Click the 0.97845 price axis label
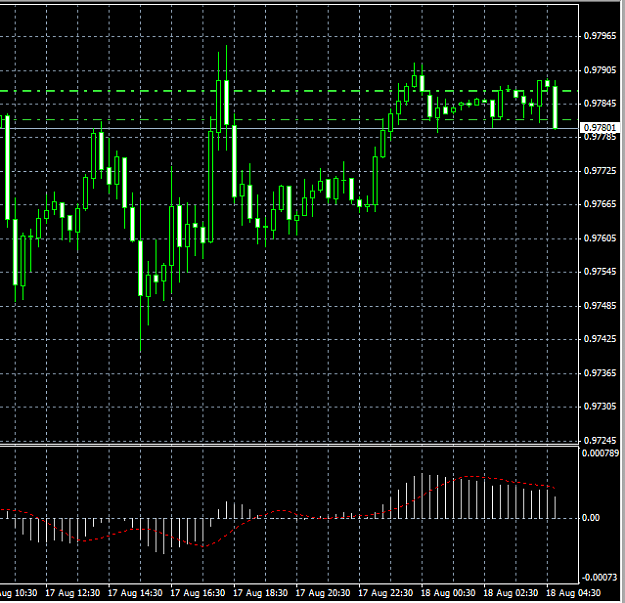Image resolution: width=625 pixels, height=603 pixels. 599,104
